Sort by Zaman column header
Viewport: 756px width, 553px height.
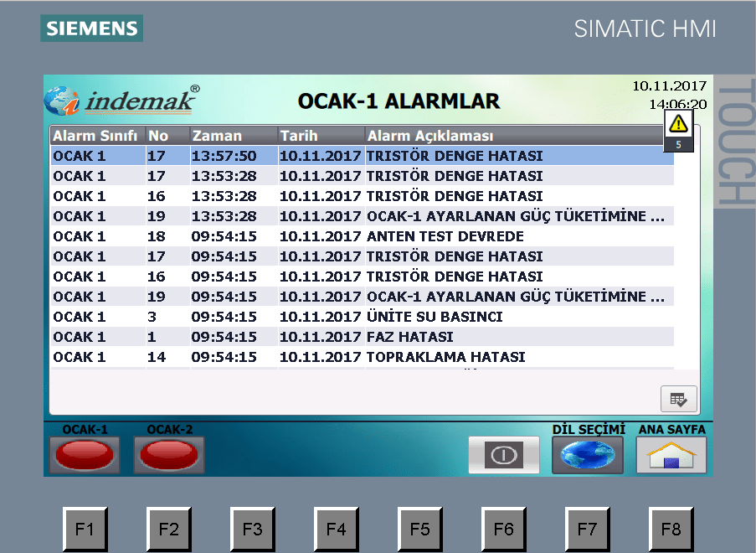pos(234,136)
